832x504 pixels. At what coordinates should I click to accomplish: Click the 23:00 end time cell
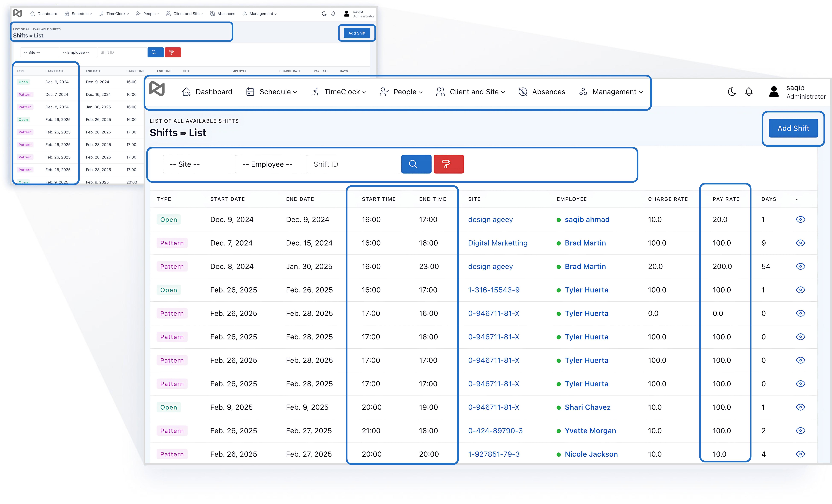[429, 266]
